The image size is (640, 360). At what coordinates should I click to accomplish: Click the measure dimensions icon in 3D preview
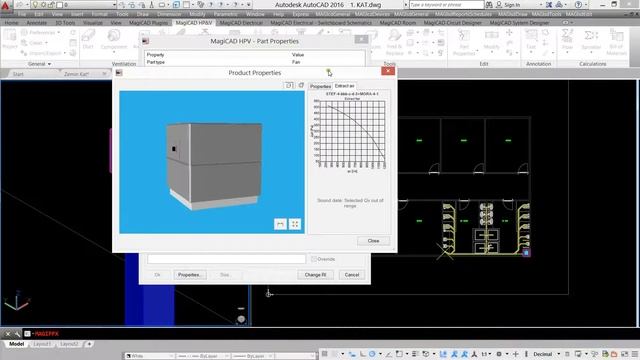point(280,224)
